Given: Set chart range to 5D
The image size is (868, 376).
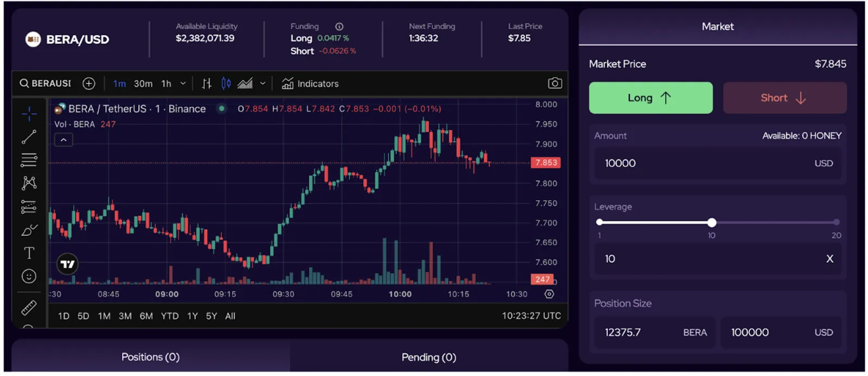Looking at the screenshot, I should coord(83,316).
